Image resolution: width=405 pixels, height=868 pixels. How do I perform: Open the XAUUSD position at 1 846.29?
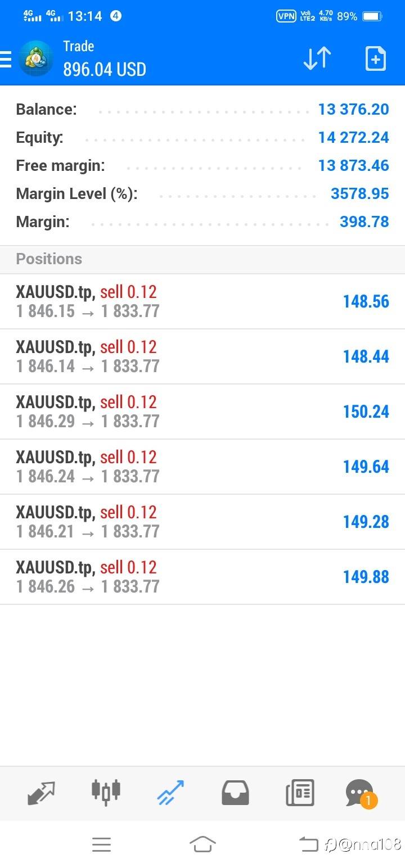202,412
